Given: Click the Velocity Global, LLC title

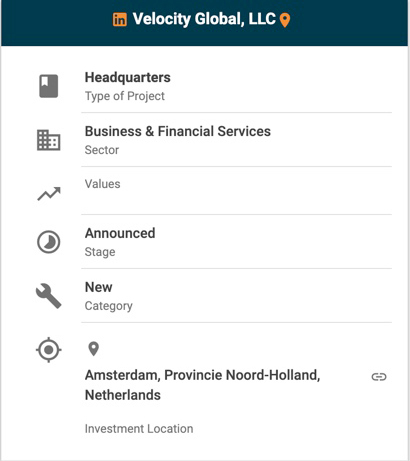Looking at the screenshot, I should [204, 19].
